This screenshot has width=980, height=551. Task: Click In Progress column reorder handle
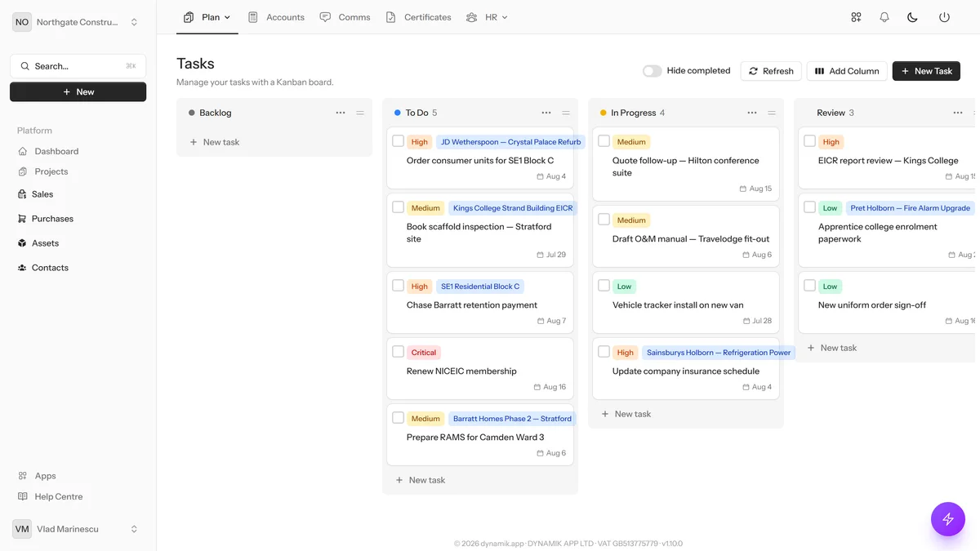(x=772, y=113)
